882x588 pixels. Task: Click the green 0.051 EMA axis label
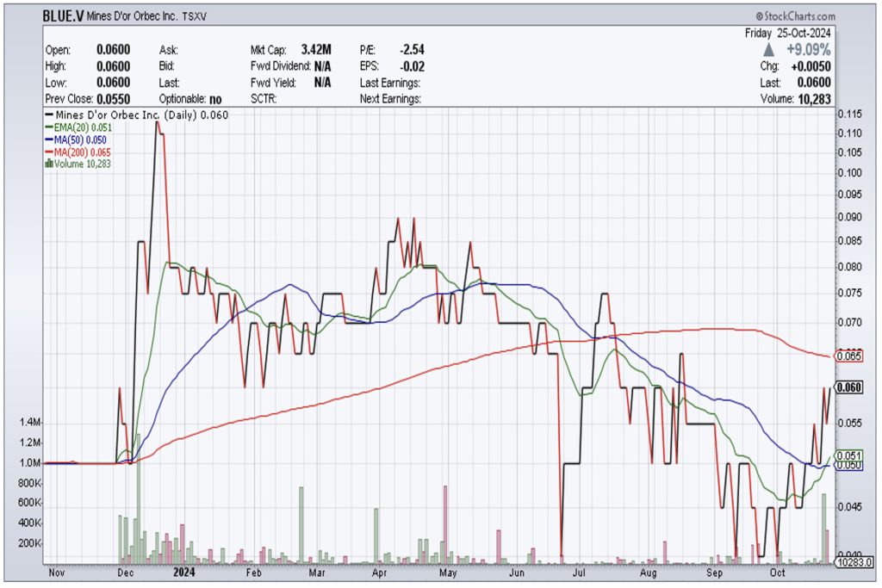[850, 455]
